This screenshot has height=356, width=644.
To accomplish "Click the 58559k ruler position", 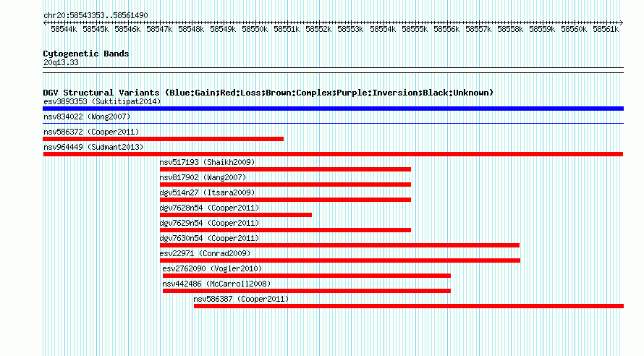I will [542, 29].
